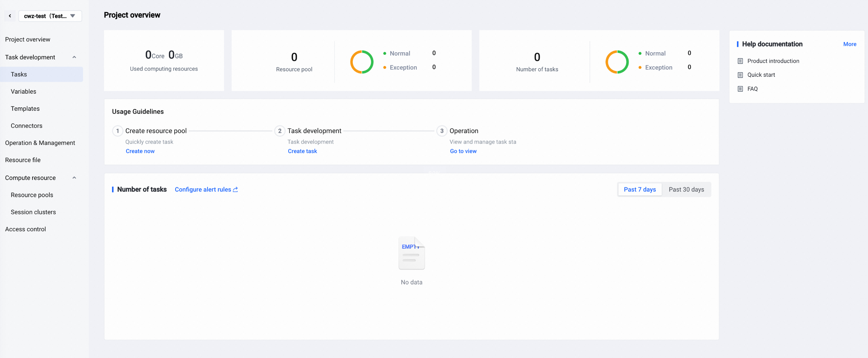Open Product introduction document

(773, 61)
